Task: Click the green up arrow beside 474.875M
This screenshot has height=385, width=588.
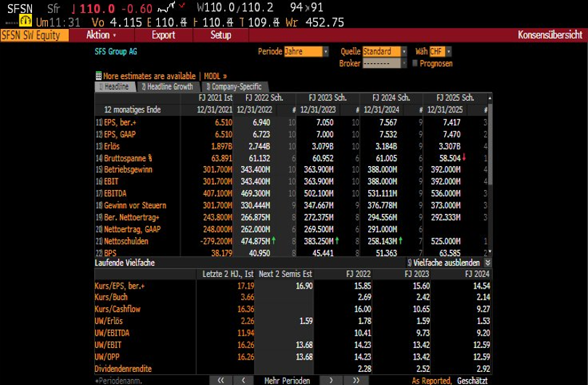Action: 276,240
